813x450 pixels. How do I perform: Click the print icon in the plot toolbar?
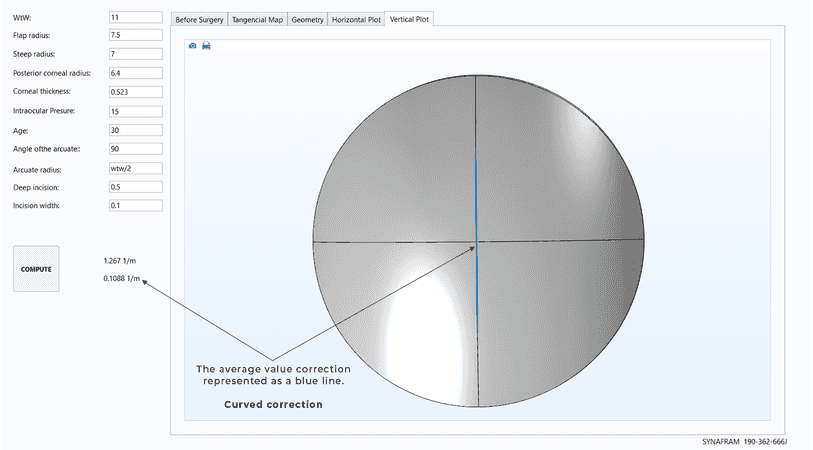[206, 46]
